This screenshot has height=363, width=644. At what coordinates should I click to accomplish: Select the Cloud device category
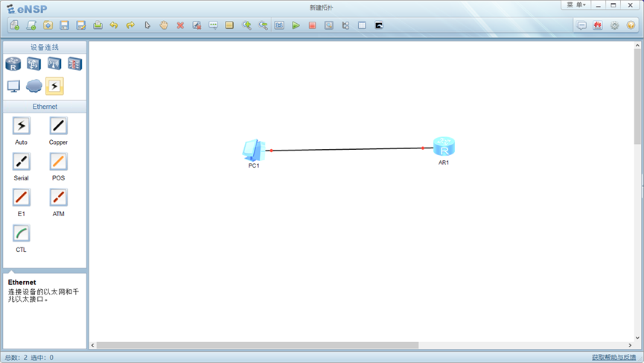point(34,86)
